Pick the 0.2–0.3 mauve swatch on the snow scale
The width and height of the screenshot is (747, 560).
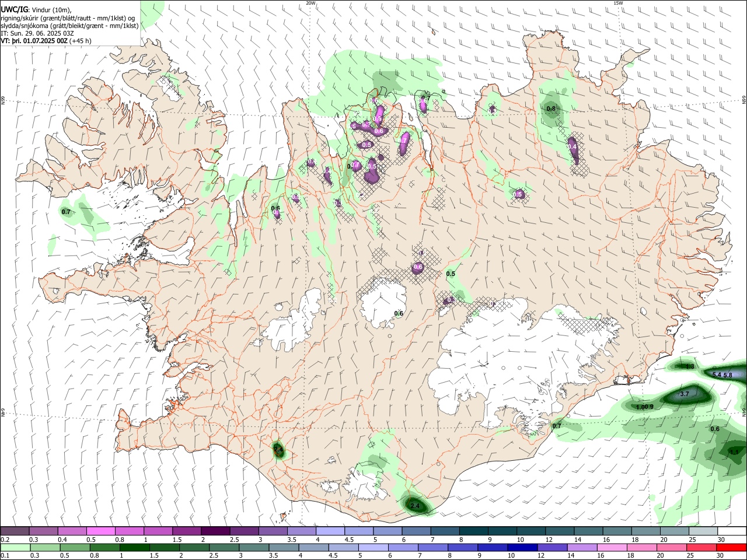[15, 531]
